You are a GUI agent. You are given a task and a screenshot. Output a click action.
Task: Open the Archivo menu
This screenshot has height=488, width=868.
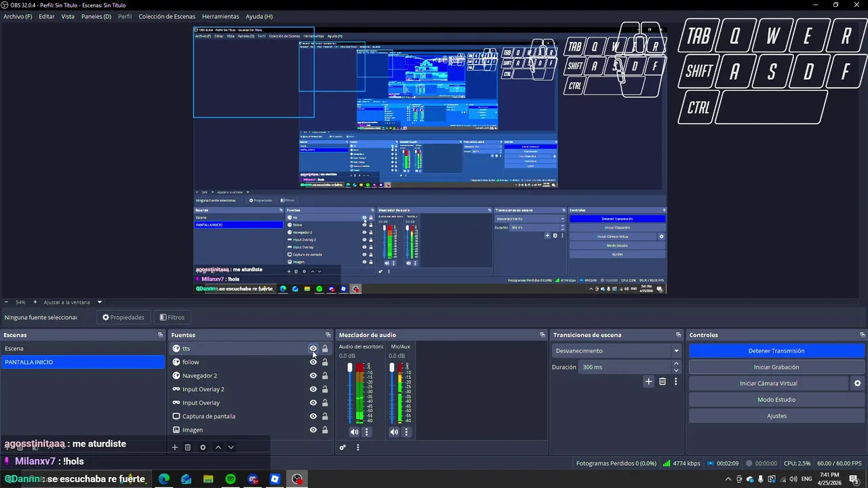18,16
